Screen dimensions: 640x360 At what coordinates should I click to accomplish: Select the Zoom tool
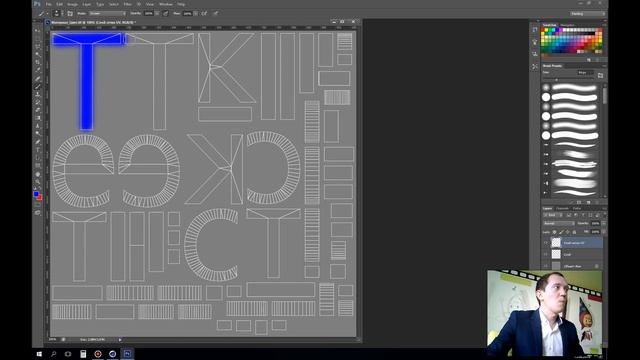point(38,182)
